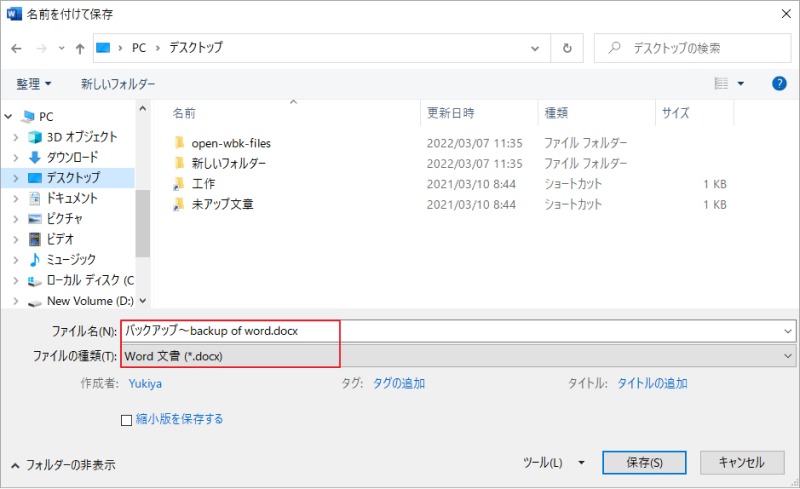
Task: Click the PC icon in the address bar
Action: [x=103, y=48]
